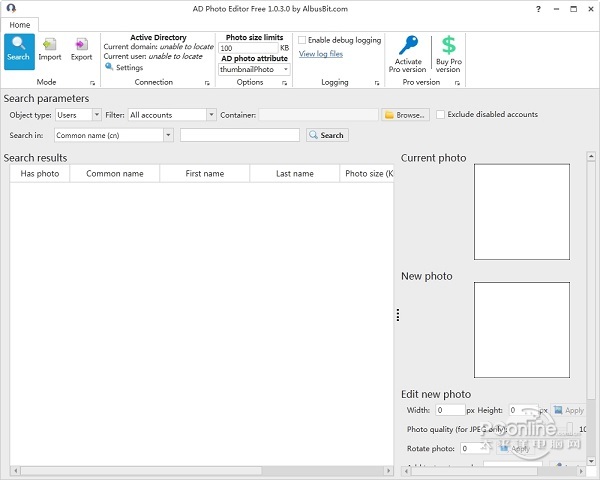Open the View log files link

click(x=320, y=54)
